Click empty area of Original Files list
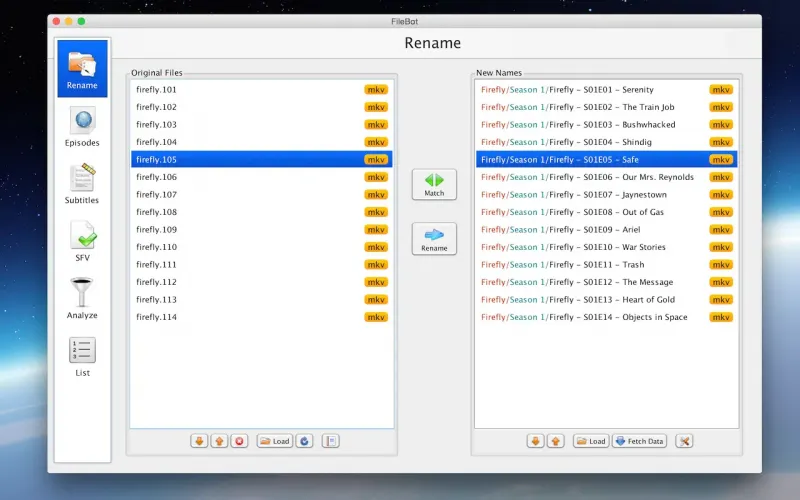Screen dimensions: 800x500 (x=262, y=377)
